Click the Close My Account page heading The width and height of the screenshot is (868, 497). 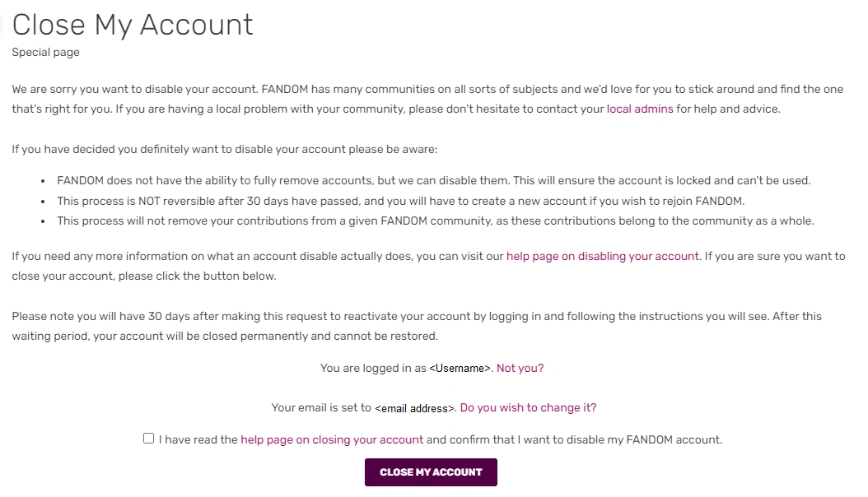click(133, 25)
